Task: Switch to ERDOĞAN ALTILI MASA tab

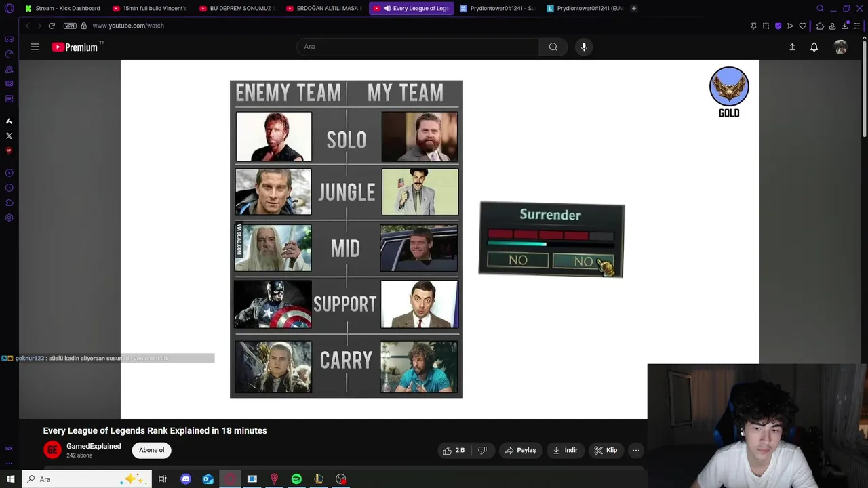Action: (x=323, y=8)
